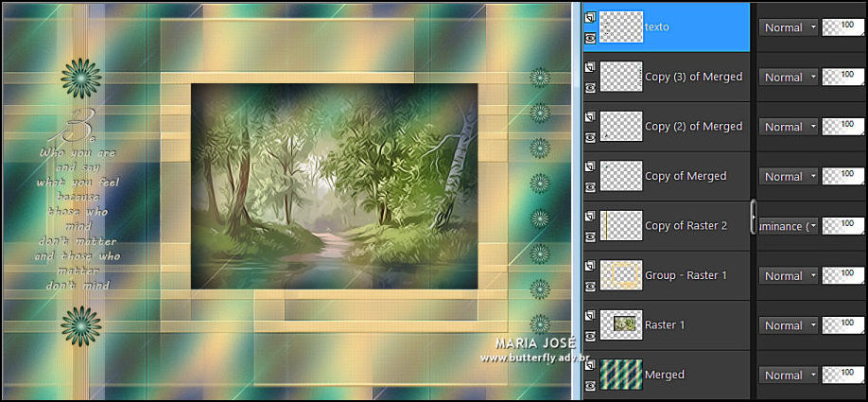Click opacity slider of texto layer
The image size is (868, 402).
coord(843,27)
